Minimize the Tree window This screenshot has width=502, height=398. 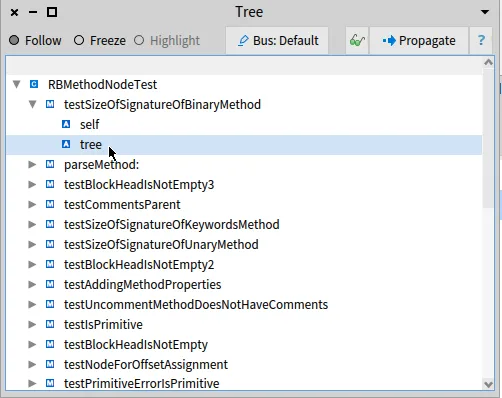click(x=33, y=13)
